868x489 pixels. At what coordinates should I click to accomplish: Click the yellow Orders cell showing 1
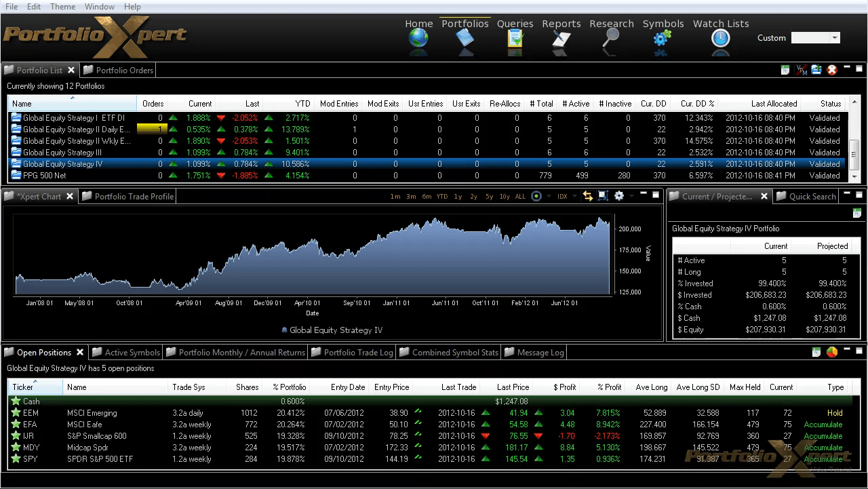coord(153,129)
